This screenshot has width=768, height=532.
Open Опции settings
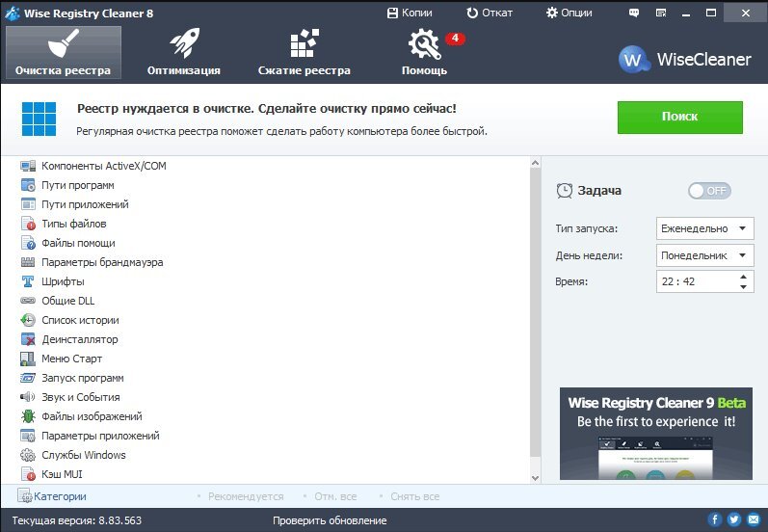pos(569,13)
